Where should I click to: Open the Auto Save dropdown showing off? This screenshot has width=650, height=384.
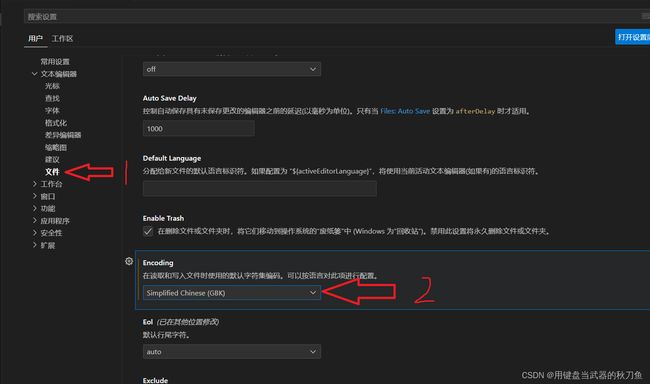(x=232, y=69)
